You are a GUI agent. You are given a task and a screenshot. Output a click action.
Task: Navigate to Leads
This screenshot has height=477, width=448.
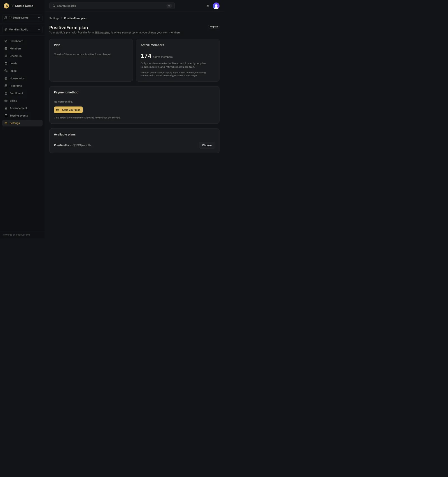tap(22, 64)
